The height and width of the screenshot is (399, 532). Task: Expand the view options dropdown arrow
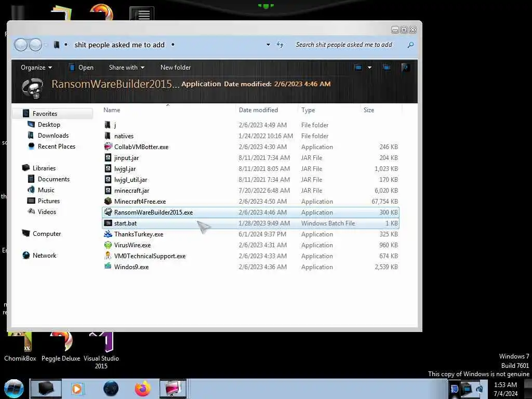(x=369, y=67)
